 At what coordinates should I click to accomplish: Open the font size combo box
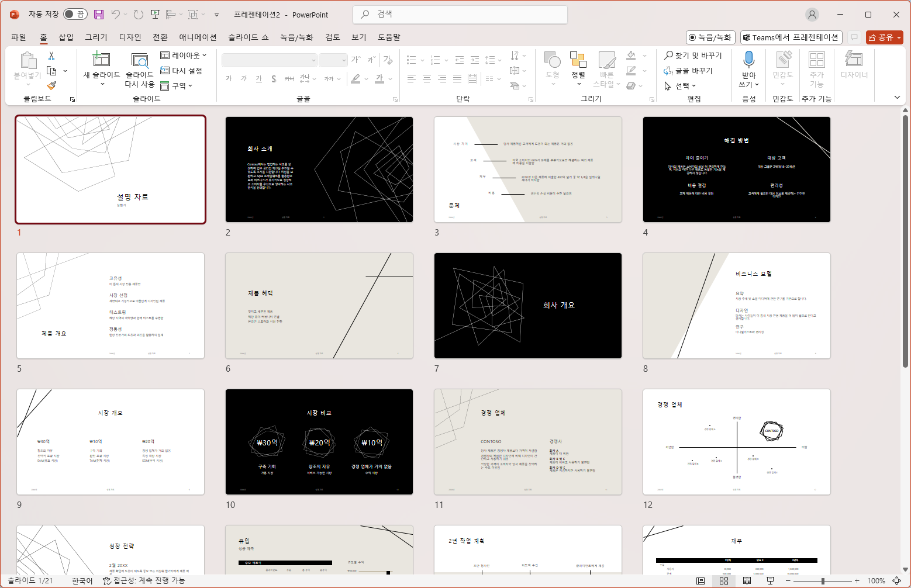333,60
